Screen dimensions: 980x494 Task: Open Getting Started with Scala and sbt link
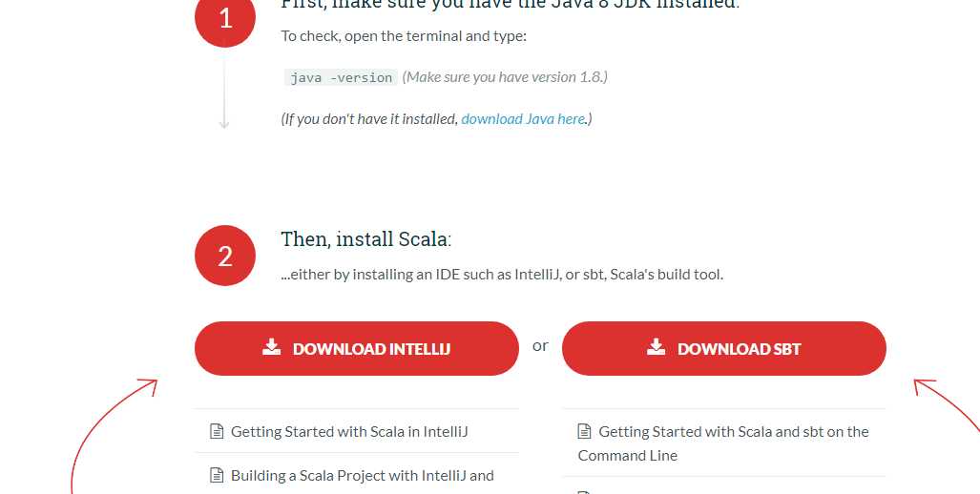click(733, 432)
